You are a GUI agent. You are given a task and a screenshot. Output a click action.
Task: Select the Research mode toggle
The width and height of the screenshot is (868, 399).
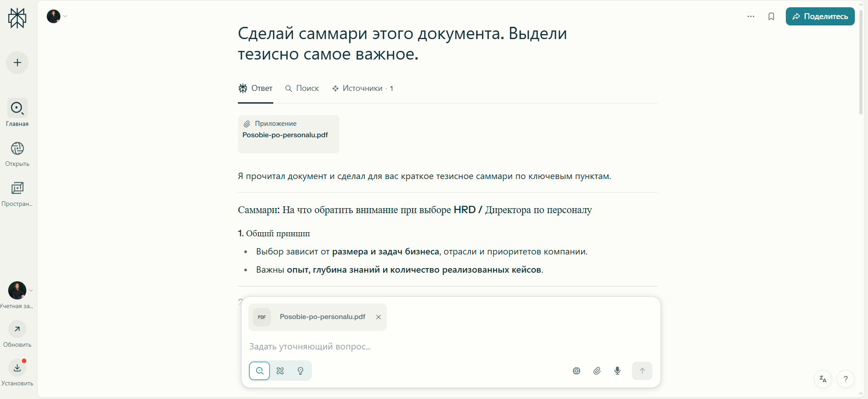pos(280,371)
